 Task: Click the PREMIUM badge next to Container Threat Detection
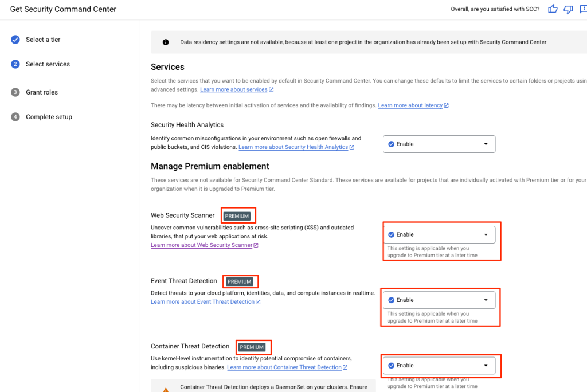252,347
